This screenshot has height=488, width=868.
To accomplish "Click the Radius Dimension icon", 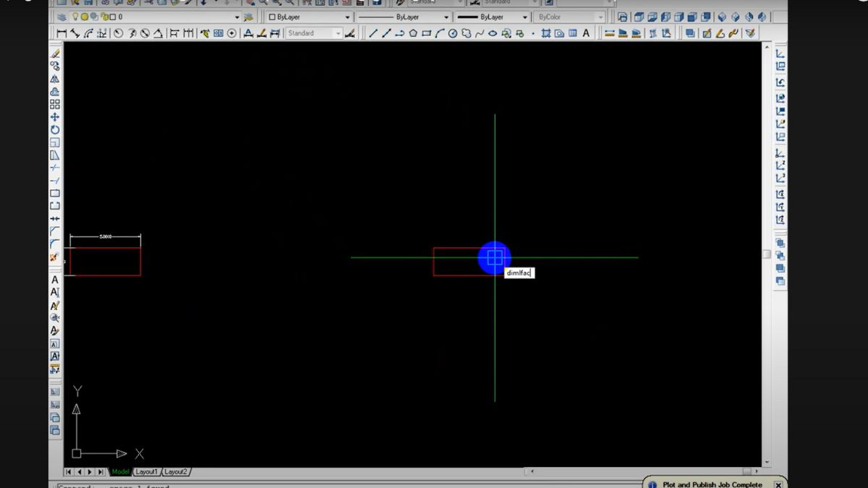I will coord(118,33).
